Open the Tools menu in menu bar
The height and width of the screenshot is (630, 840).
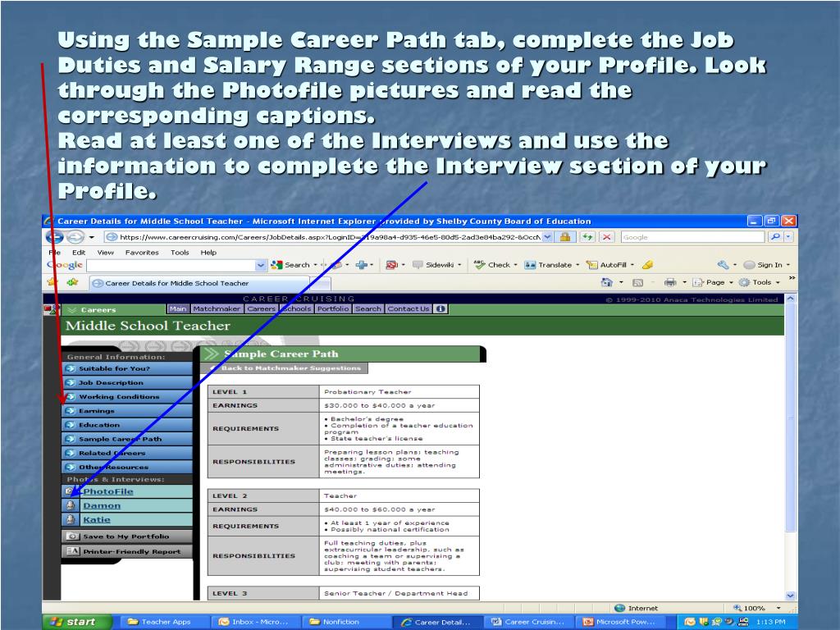180,253
